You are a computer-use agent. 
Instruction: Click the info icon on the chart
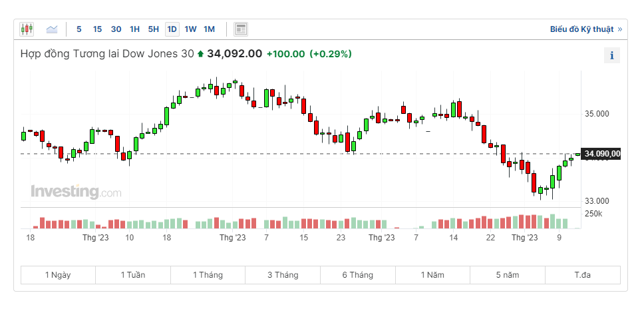(611, 55)
